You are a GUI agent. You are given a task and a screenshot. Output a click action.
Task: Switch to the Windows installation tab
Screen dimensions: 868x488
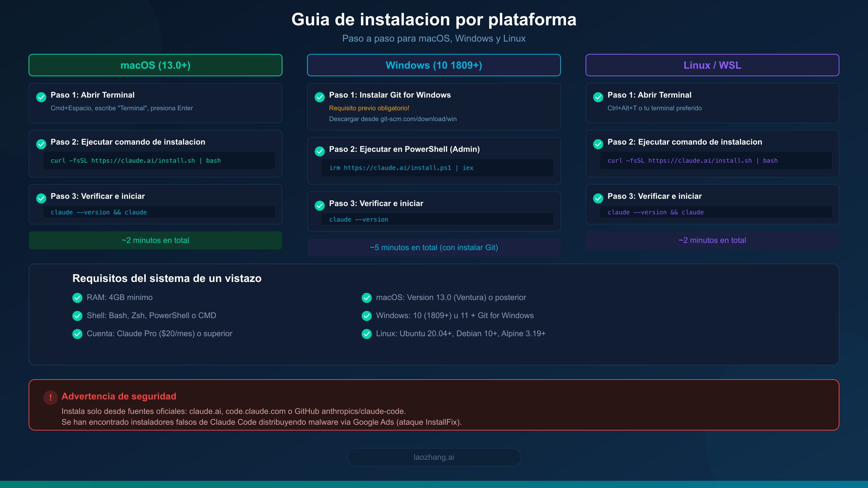pyautogui.click(x=434, y=65)
